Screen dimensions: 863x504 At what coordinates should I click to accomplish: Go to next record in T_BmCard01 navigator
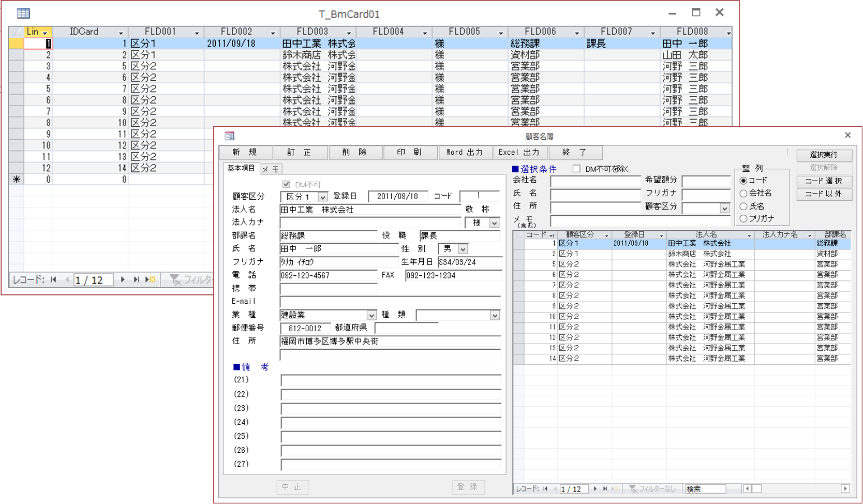pos(123,279)
